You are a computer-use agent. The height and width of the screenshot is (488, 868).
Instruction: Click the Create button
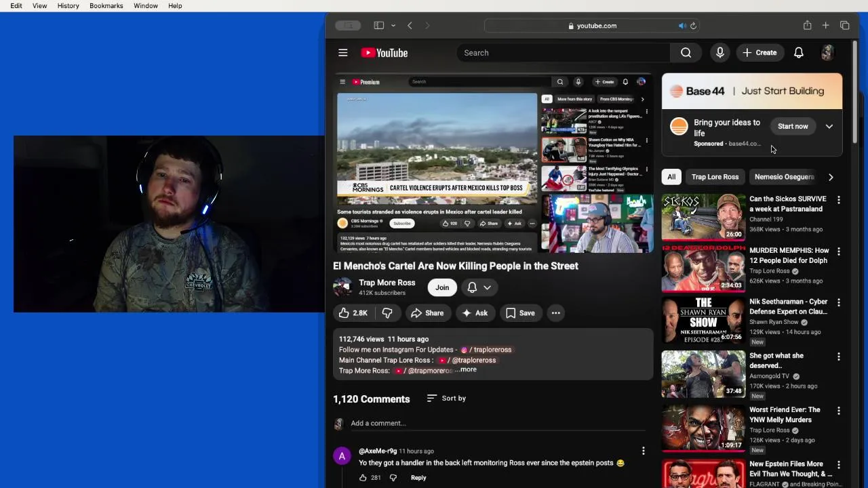tap(759, 53)
